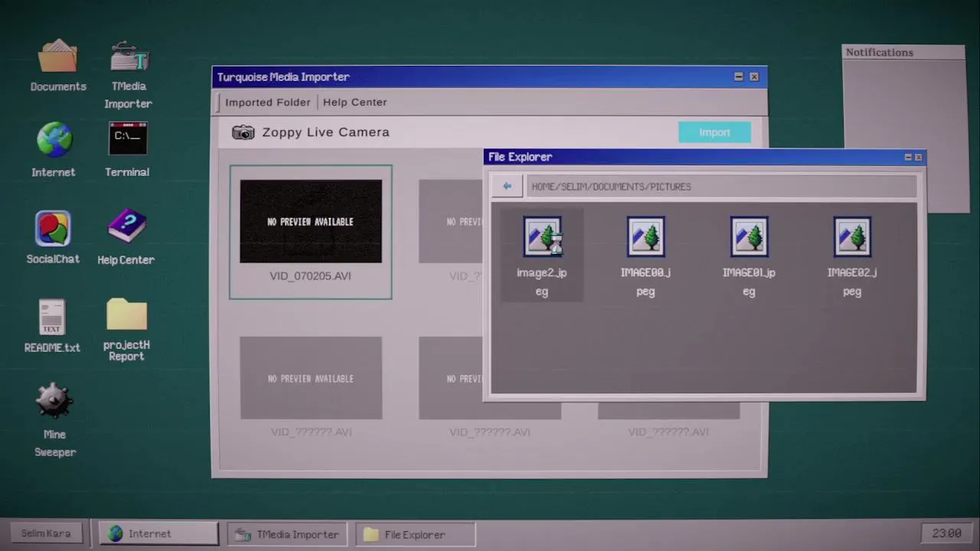Open the Help Center menu in Media Importer
980x551 pixels.
pyautogui.click(x=355, y=102)
